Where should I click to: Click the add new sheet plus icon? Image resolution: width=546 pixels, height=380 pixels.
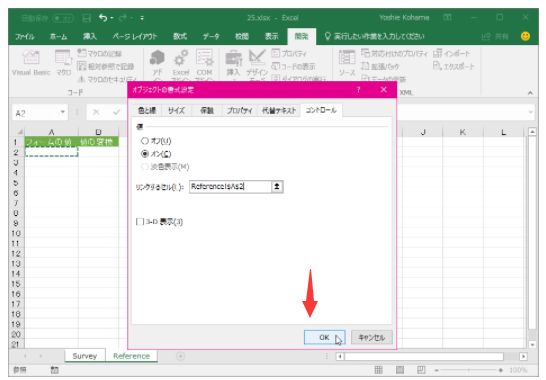tap(180, 356)
